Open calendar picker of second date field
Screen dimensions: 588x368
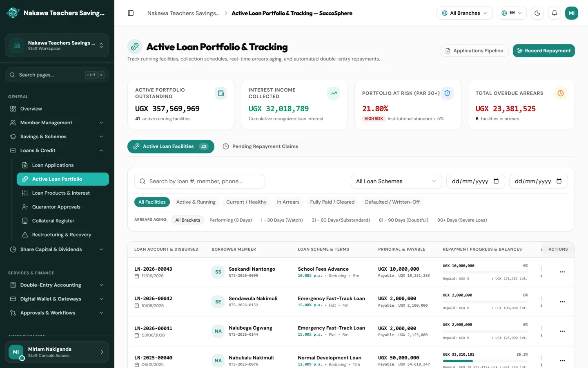click(559, 181)
